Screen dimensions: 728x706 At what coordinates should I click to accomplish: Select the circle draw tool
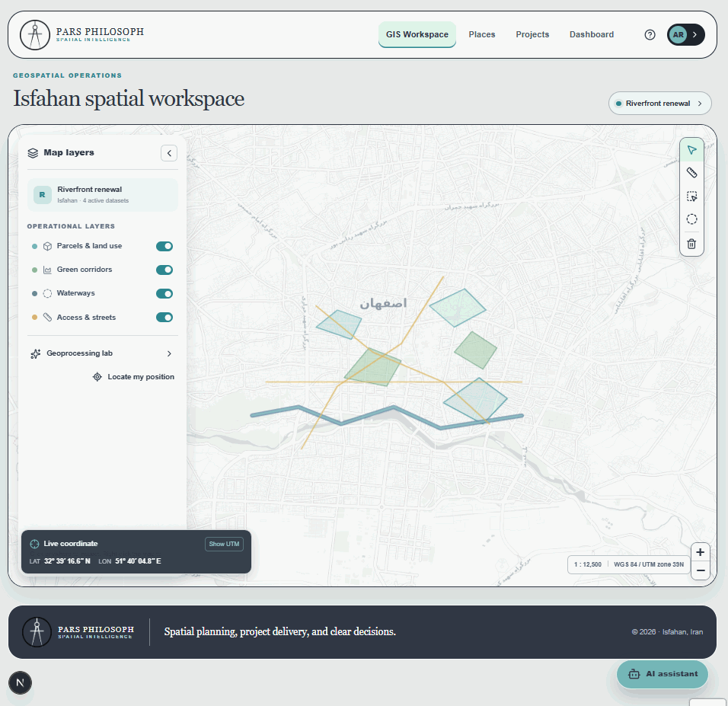point(691,219)
